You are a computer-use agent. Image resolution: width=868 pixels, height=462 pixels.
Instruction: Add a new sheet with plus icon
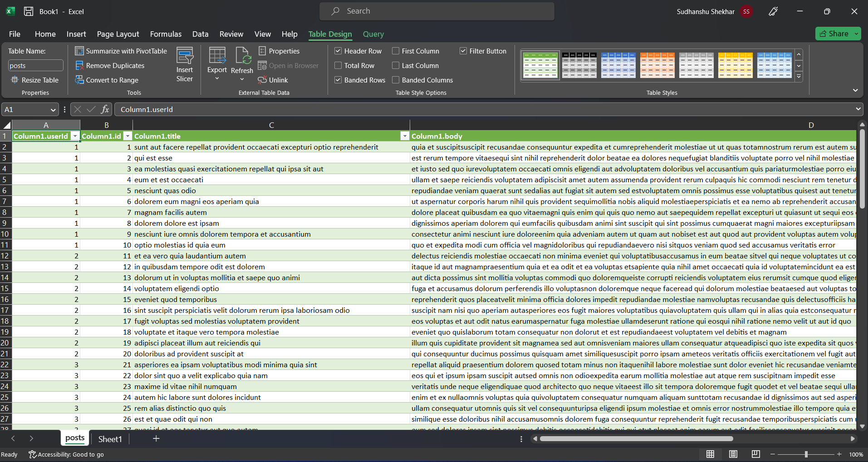pos(156,438)
